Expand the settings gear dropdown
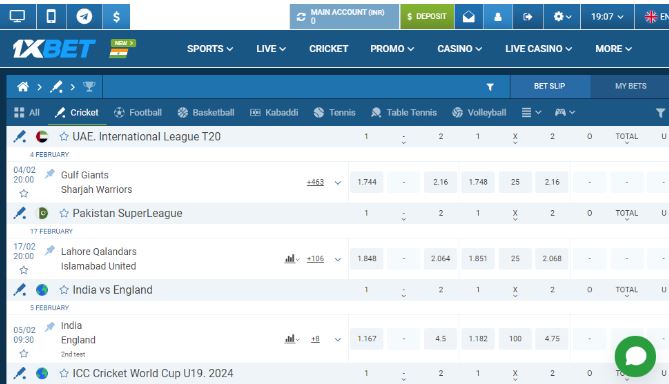This screenshot has width=669, height=384. point(562,17)
